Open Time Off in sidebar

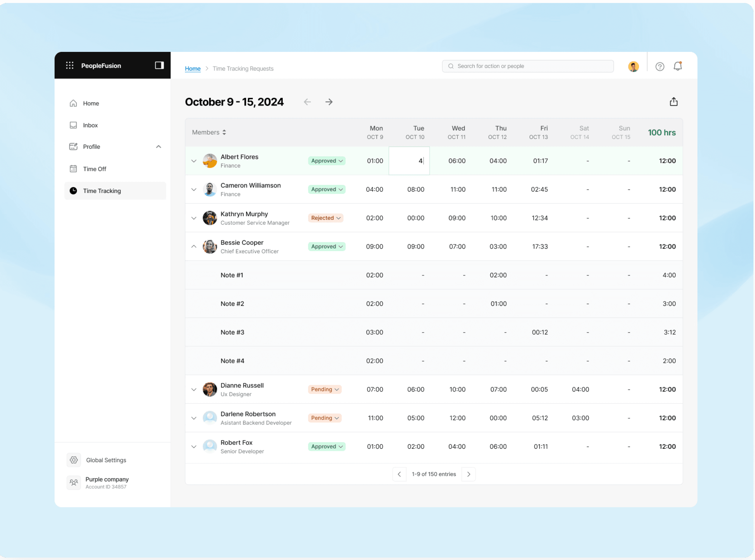(95, 169)
